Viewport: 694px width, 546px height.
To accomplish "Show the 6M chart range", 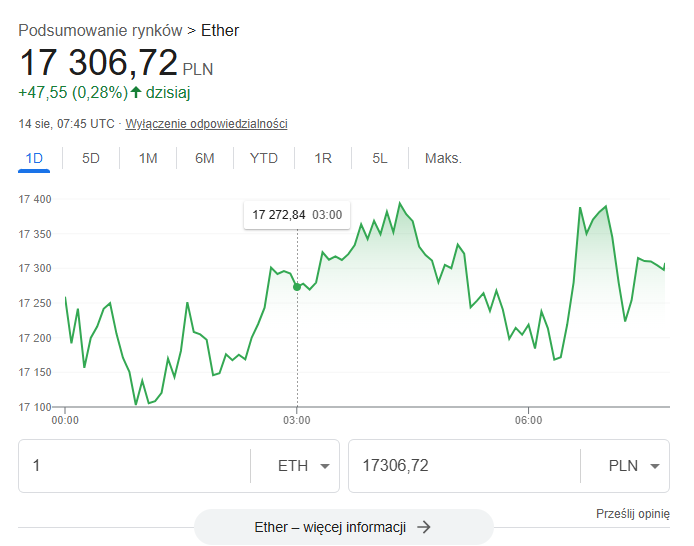I will (204, 158).
